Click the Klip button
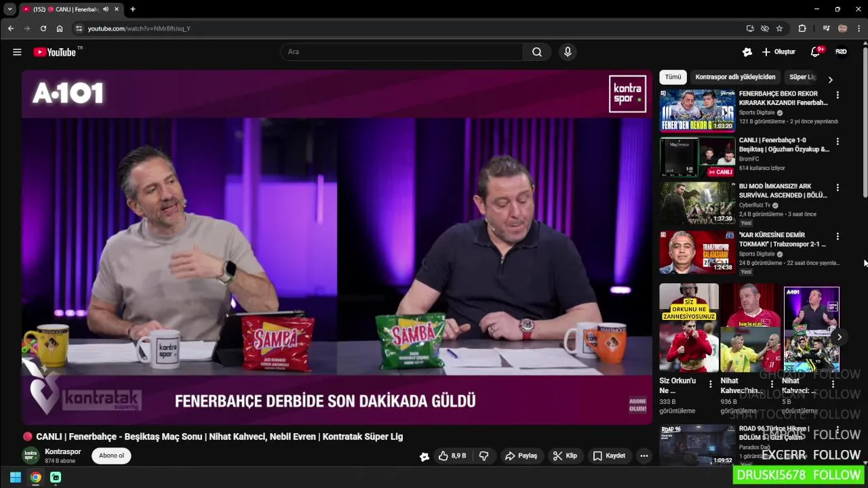Image resolution: width=868 pixels, height=488 pixels. (x=564, y=456)
